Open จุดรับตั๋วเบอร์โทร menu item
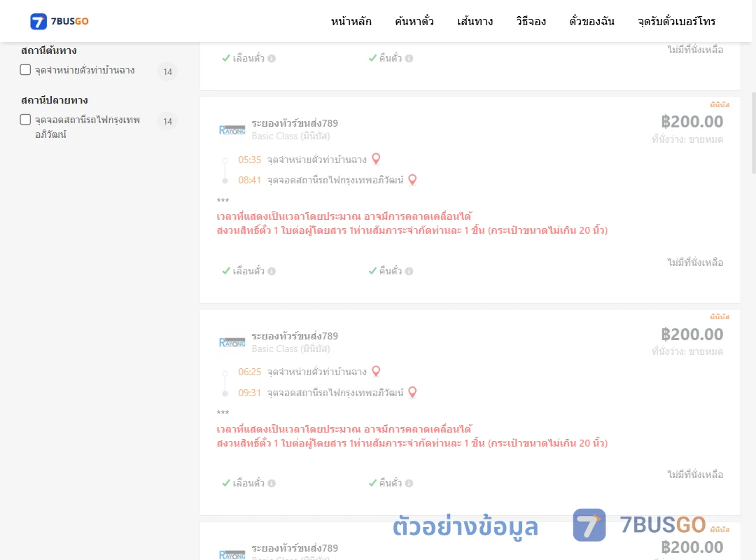The image size is (756, 560). click(x=676, y=21)
